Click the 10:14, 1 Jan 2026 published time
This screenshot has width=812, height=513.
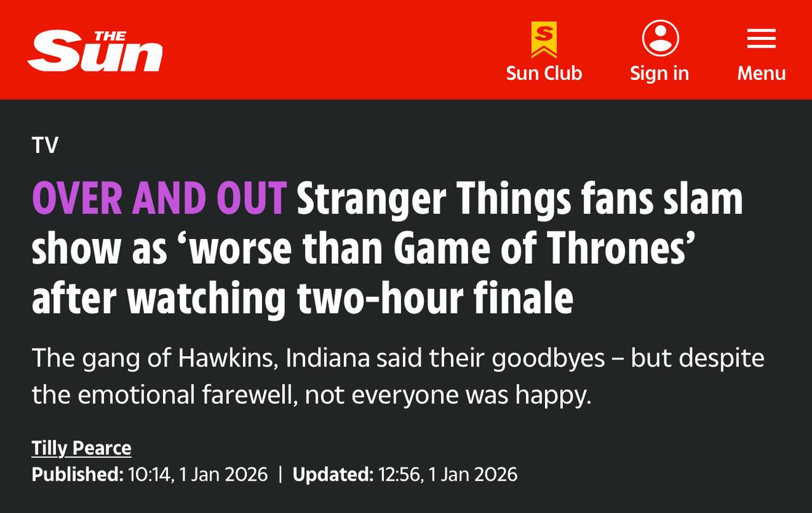[198, 474]
